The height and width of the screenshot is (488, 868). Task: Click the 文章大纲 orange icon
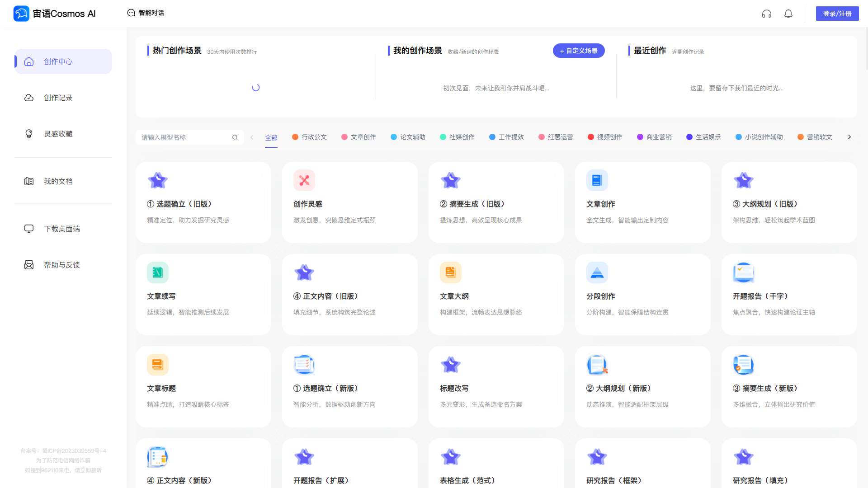(451, 272)
